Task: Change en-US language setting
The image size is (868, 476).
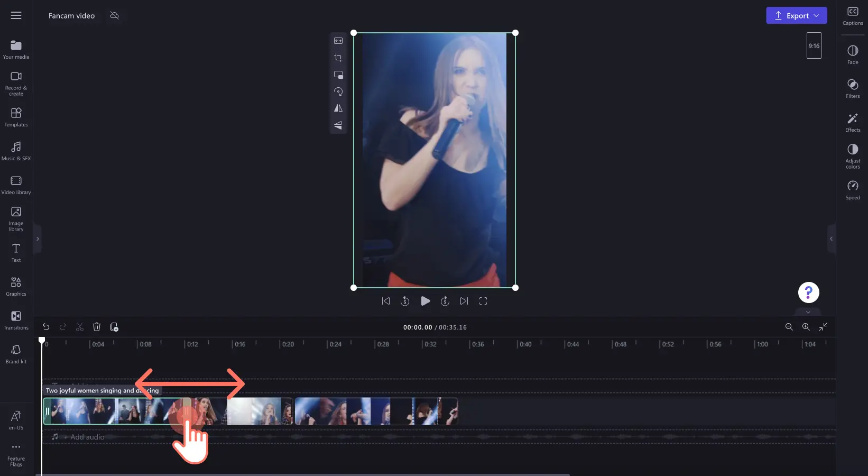Action: 16,420
